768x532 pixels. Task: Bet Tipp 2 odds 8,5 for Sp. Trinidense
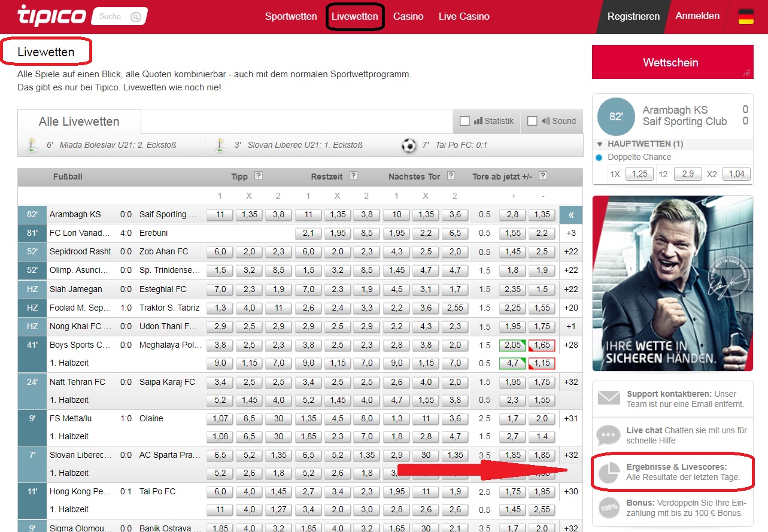(278, 270)
